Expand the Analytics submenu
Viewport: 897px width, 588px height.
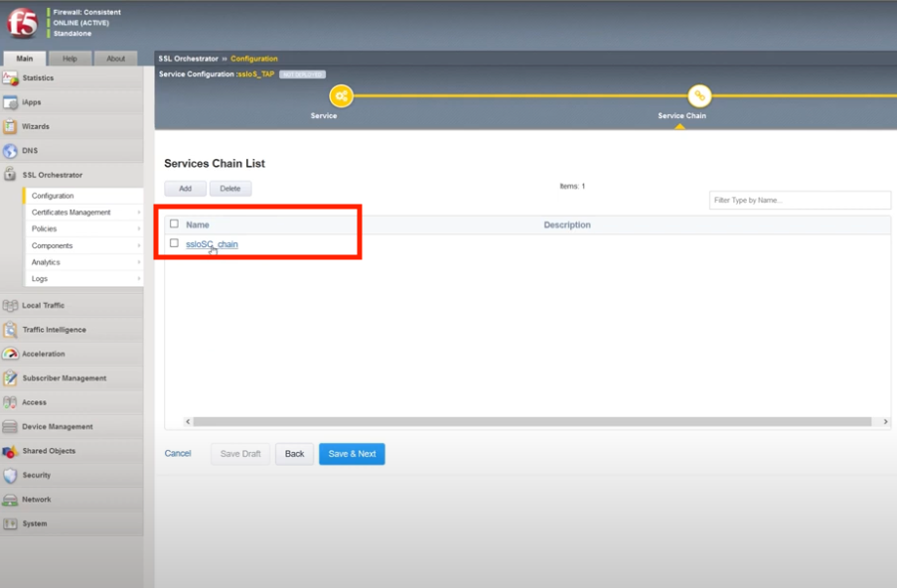coord(139,262)
